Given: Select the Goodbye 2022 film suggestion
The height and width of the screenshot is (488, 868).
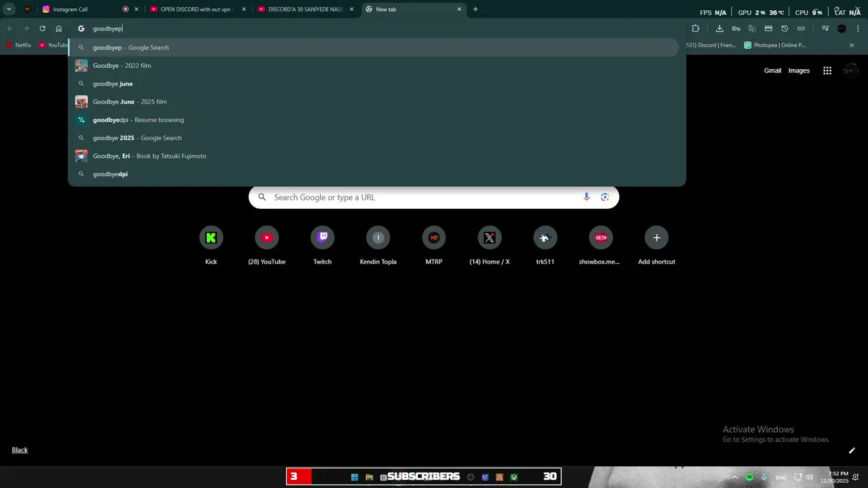Looking at the screenshot, I should 374,66.
